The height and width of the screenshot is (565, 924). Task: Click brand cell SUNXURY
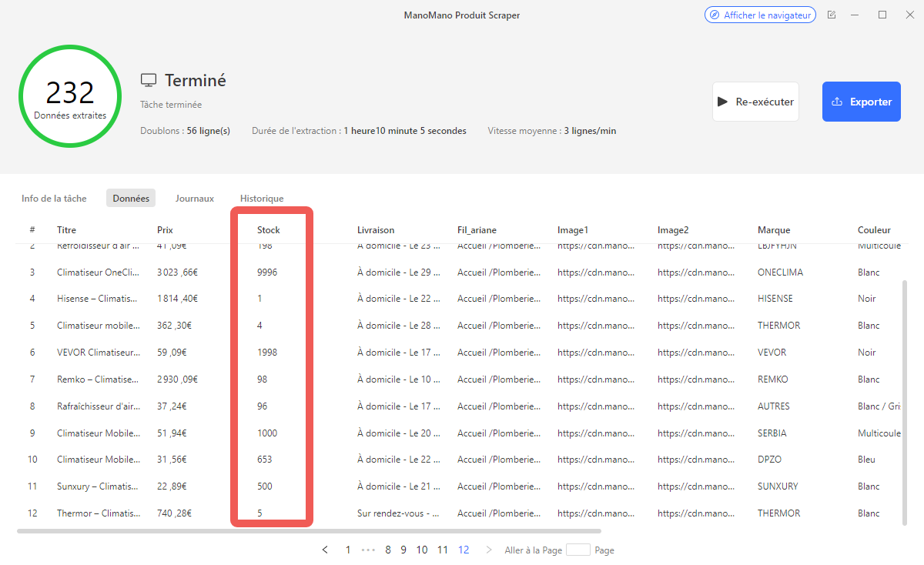(x=778, y=486)
